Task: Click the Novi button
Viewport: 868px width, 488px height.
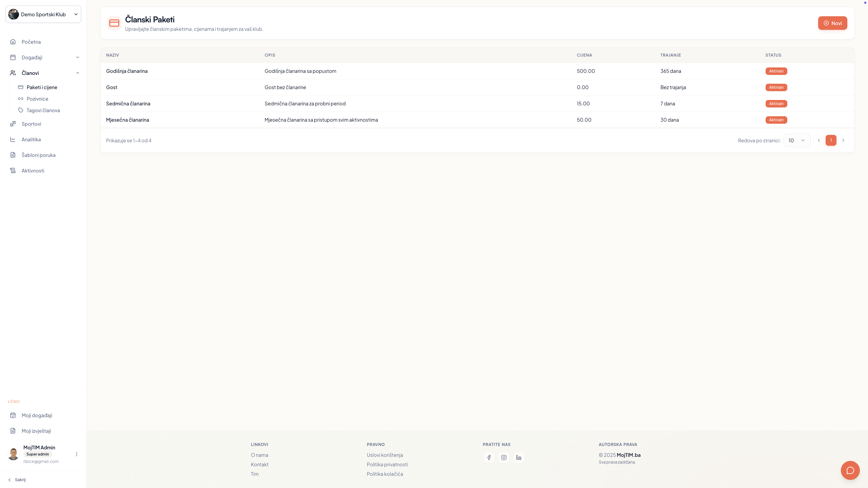Action: coord(832,23)
